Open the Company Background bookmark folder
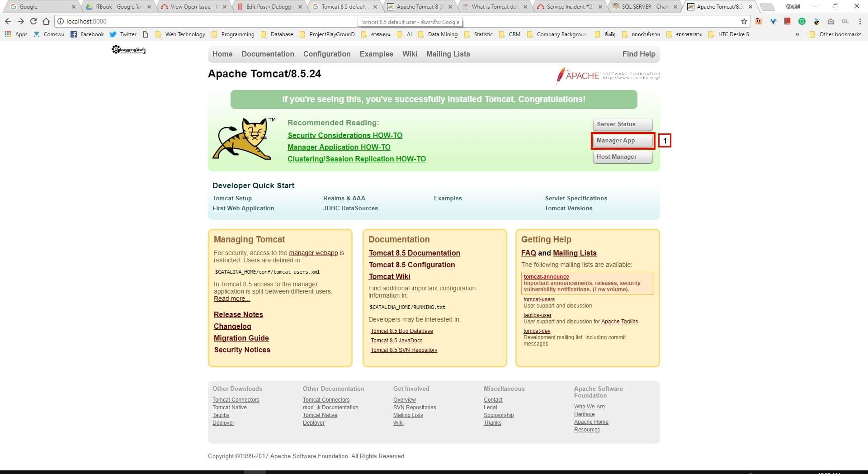Image resolution: width=868 pixels, height=474 pixels. coord(557,34)
